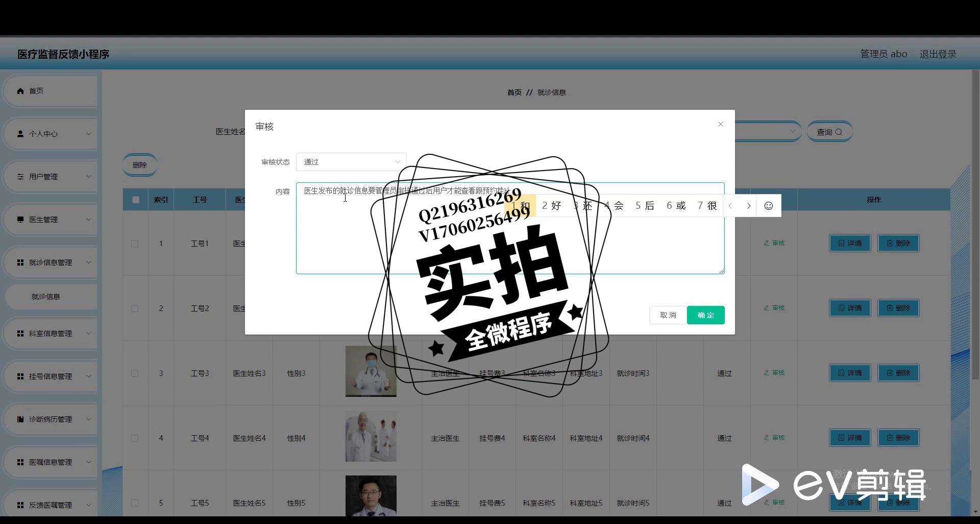Click inside the 内容 text area
This screenshot has height=524, width=980.
[510, 228]
